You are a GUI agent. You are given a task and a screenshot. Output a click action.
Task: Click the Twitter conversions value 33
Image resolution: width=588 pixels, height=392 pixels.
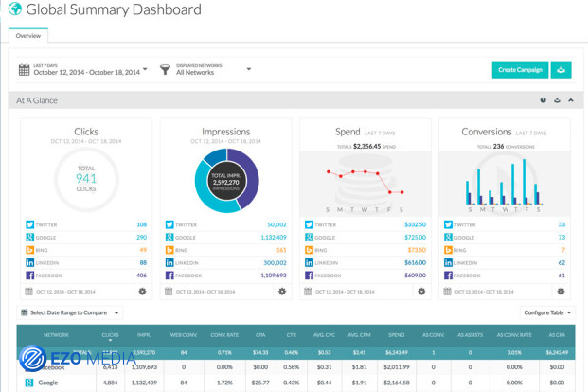[x=561, y=224]
